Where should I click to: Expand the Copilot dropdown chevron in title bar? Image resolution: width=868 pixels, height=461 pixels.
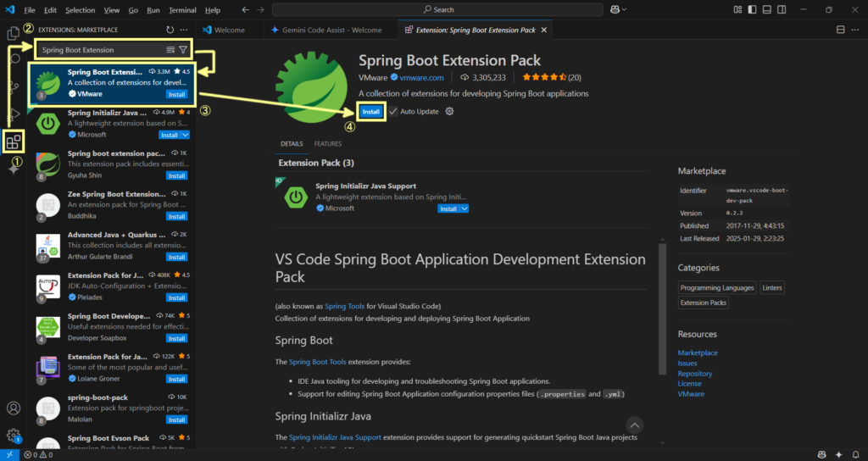click(x=625, y=9)
